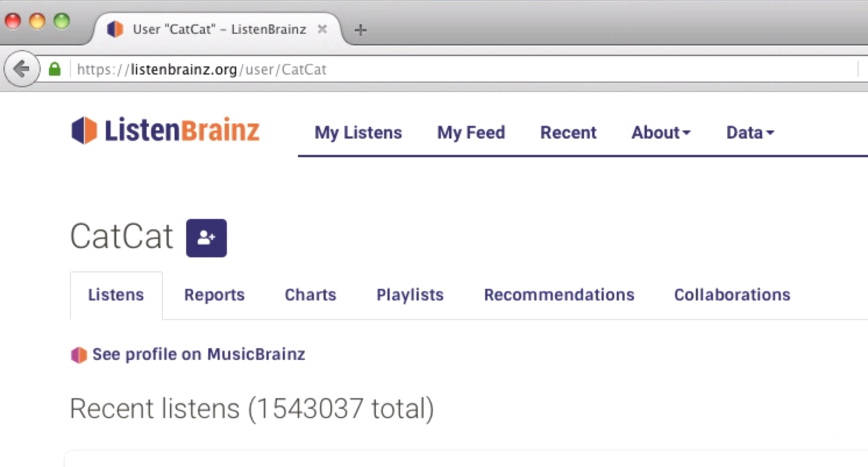Open a new browser tab with plus

pyautogui.click(x=361, y=30)
